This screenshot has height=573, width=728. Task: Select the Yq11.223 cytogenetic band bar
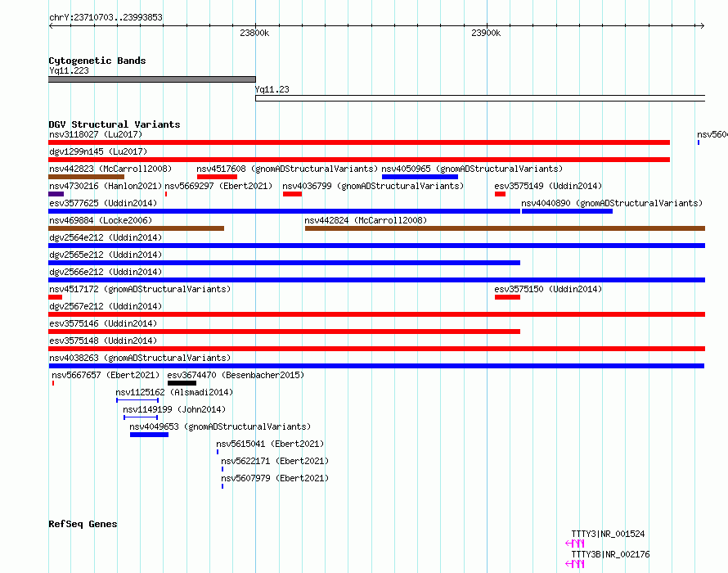[152, 79]
